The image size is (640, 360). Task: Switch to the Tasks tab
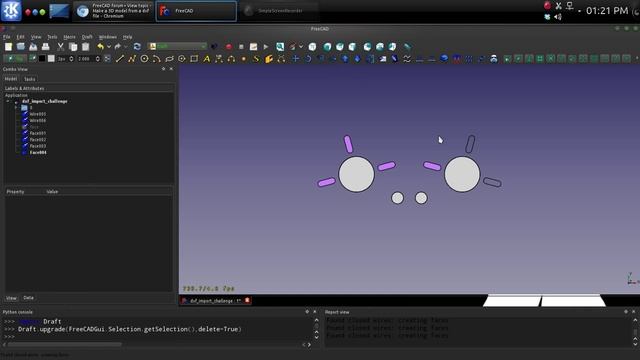[29, 79]
